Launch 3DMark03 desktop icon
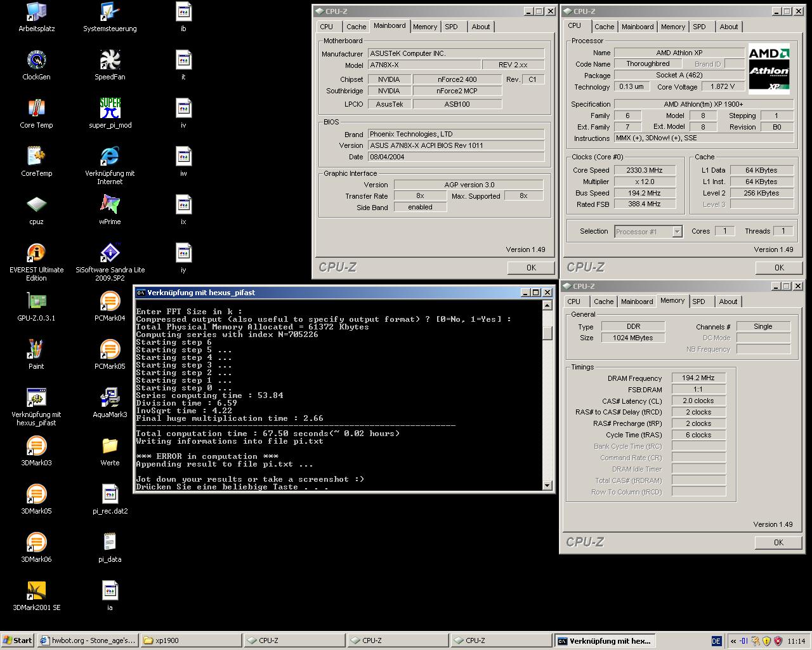Viewport: 812px width, 650px height. (36, 451)
